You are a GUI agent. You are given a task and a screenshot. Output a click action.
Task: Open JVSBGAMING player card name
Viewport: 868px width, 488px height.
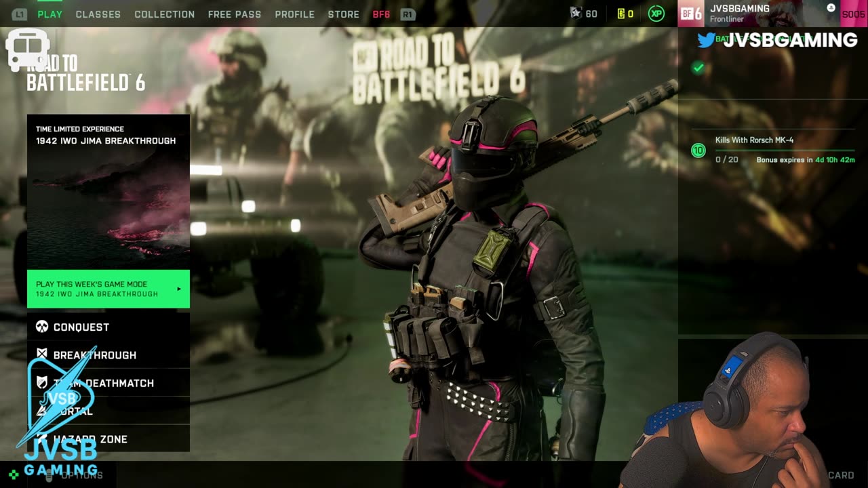[x=740, y=9]
